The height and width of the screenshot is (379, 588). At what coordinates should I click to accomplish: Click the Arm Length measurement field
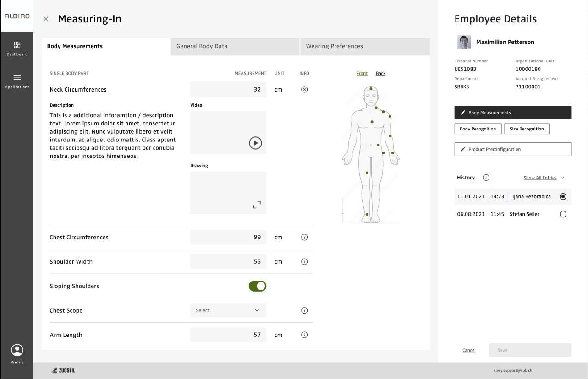228,335
